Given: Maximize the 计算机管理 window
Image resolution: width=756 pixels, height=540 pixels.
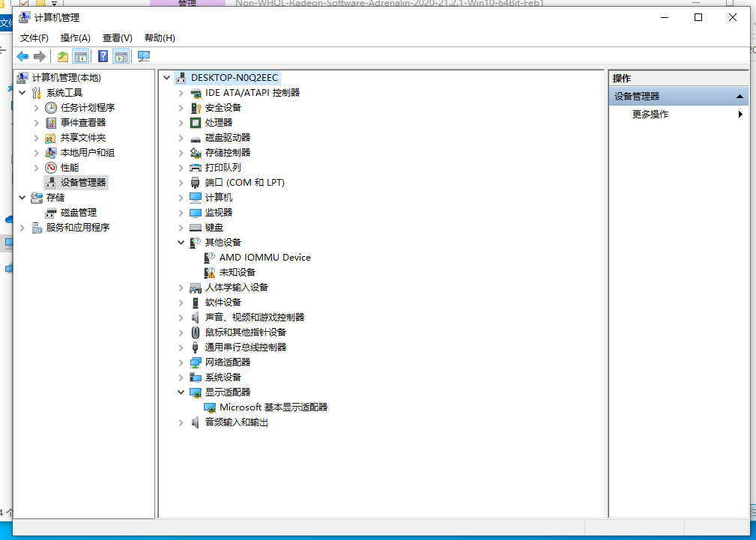Looking at the screenshot, I should coord(698,17).
